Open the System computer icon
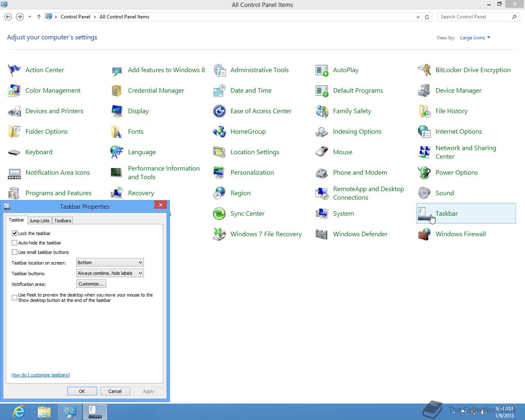Viewport: 525px width, 420px height. pos(322,214)
